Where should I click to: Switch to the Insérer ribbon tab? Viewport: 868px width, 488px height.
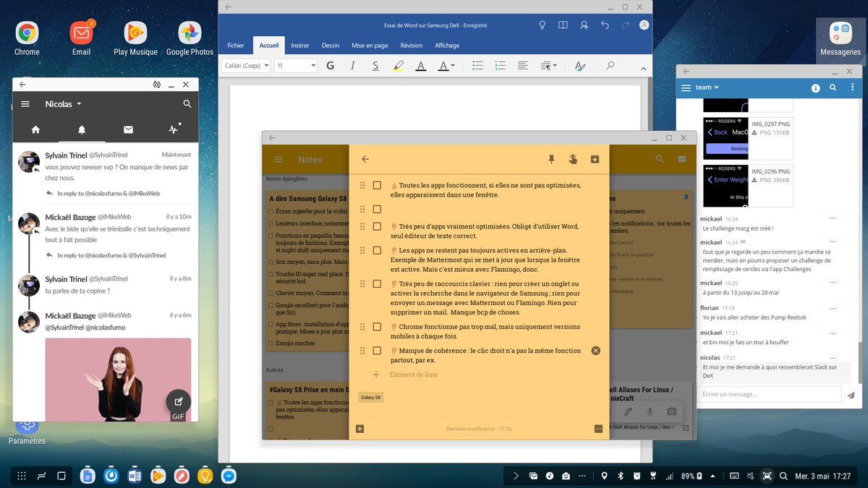[x=300, y=46]
